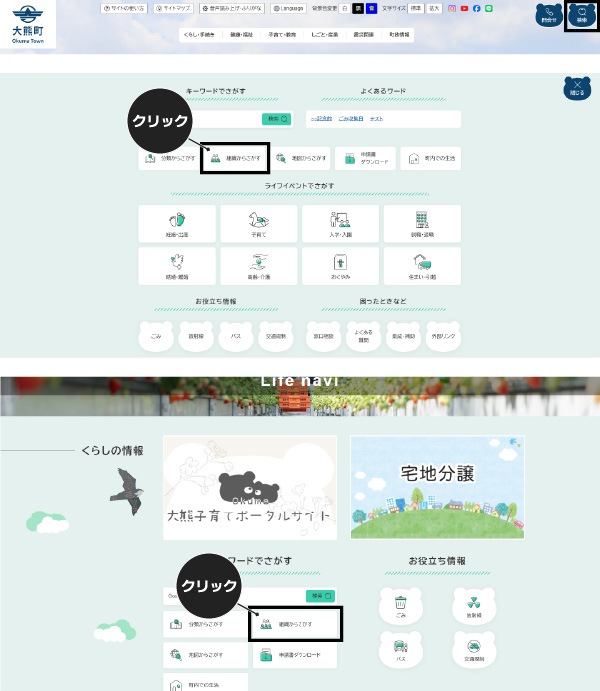Open the 宅地分譲 banner image
The height and width of the screenshot is (691, 600).
(x=436, y=486)
